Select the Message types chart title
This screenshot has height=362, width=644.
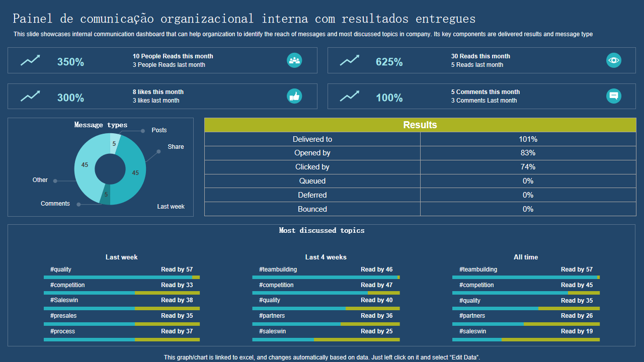[101, 125]
